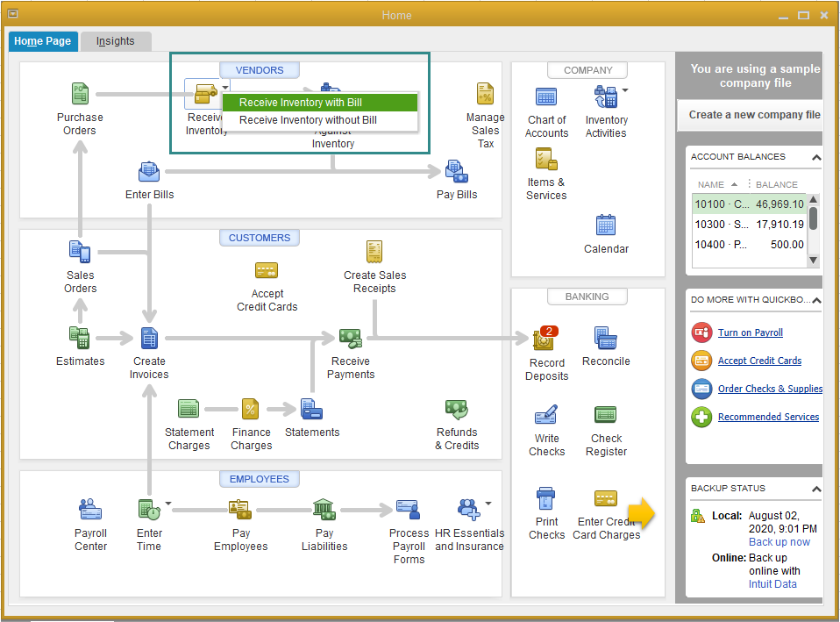Open the Statements icon
This screenshot has width=840, height=622.
point(311,409)
